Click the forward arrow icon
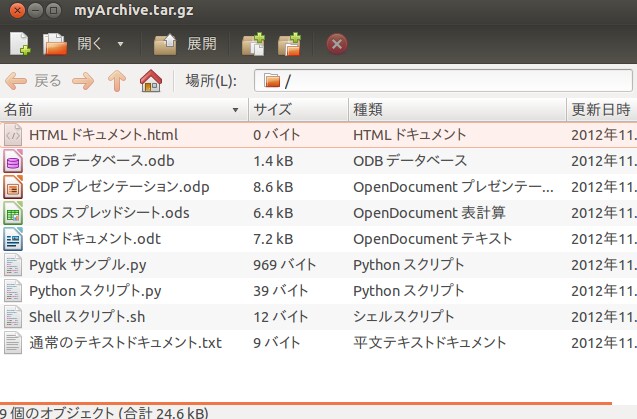Viewport: 637px width, 419px height. 84,81
